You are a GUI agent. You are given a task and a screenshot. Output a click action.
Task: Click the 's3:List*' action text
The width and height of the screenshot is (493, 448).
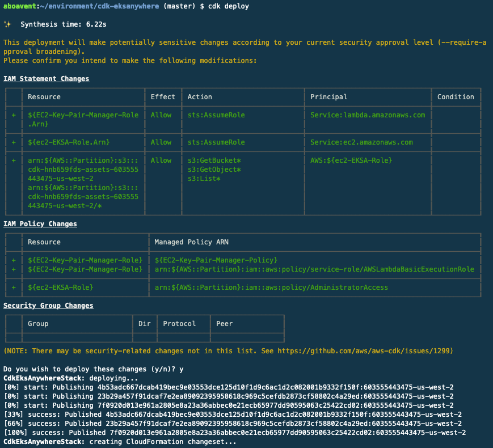[x=204, y=179]
